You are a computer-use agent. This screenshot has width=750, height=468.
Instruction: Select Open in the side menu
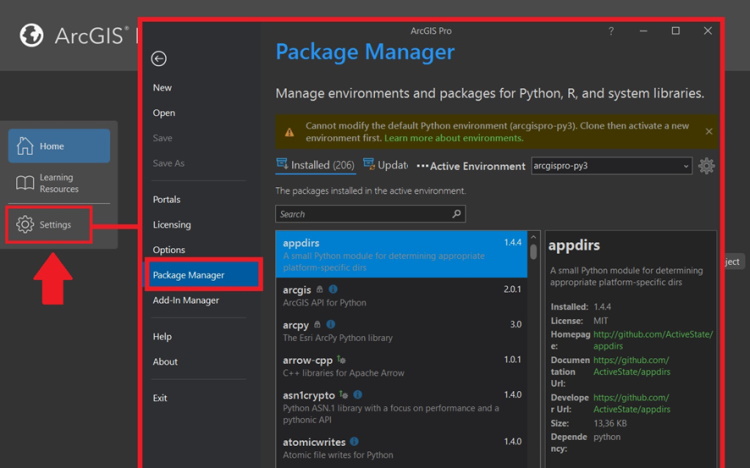[x=164, y=113]
